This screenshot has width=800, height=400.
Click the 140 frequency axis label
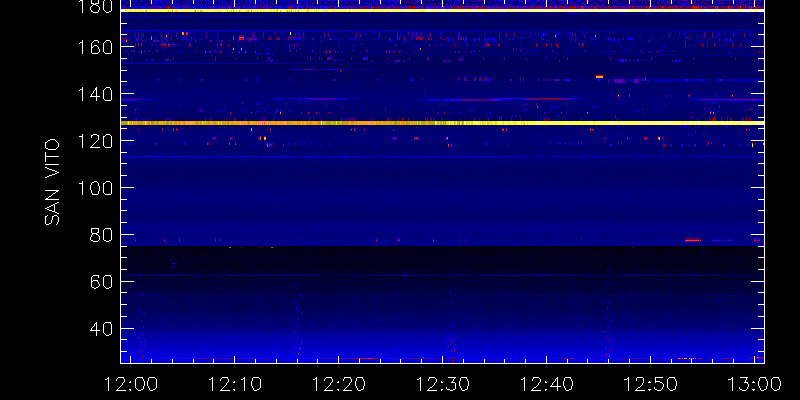(x=95, y=94)
